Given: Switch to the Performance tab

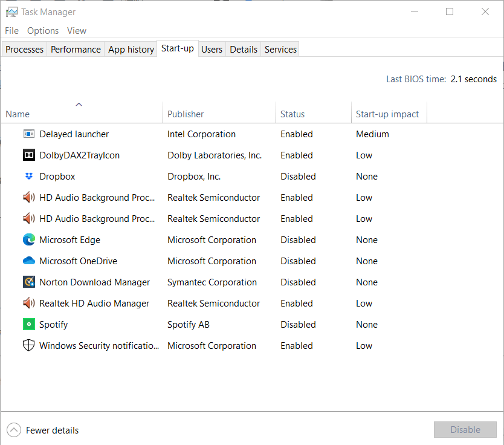Looking at the screenshot, I should (x=76, y=50).
